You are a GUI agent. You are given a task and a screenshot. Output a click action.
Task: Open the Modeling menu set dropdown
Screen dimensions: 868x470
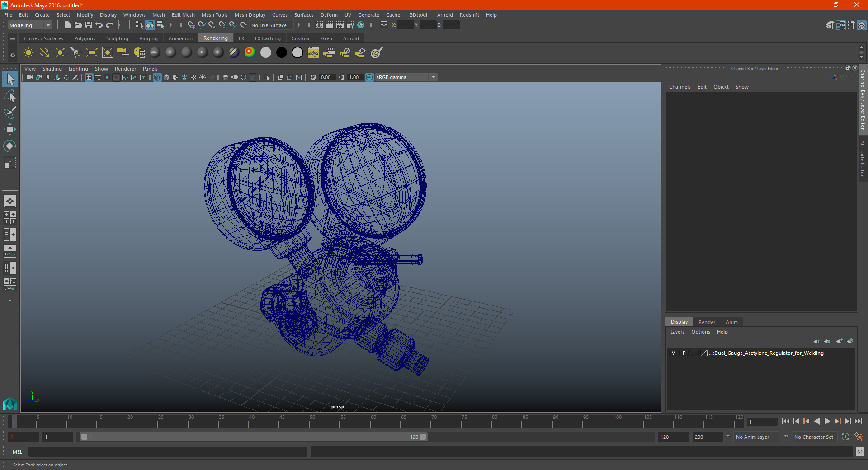(30, 25)
